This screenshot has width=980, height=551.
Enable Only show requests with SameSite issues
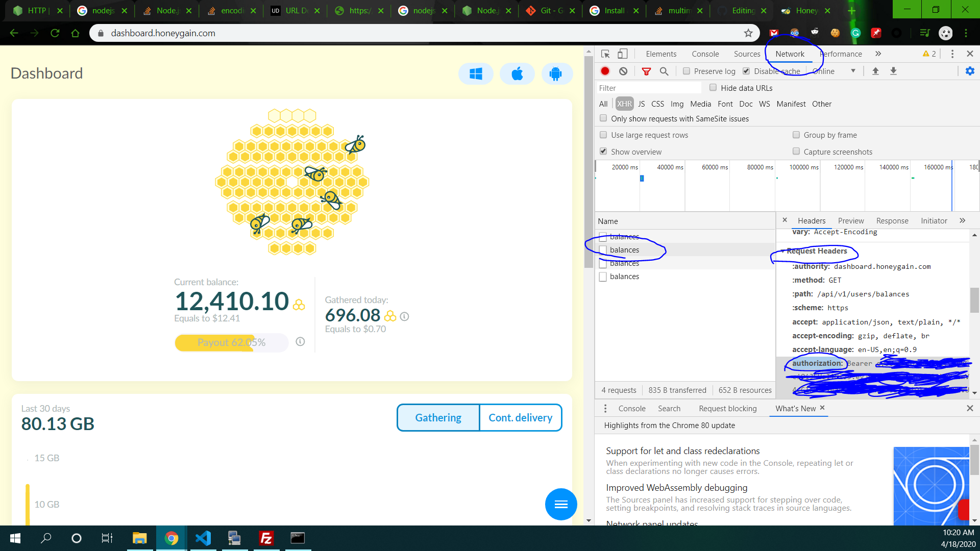603,118
